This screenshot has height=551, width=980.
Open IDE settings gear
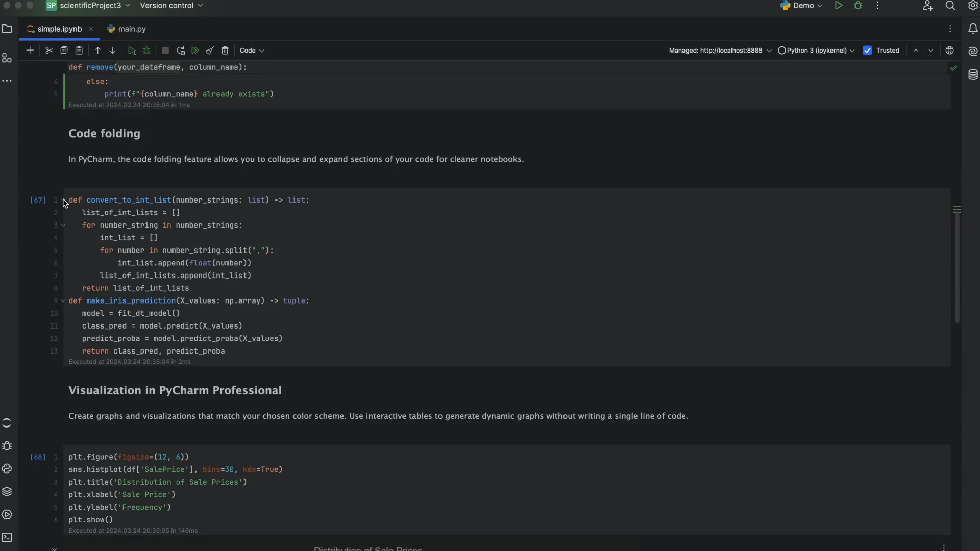click(972, 6)
